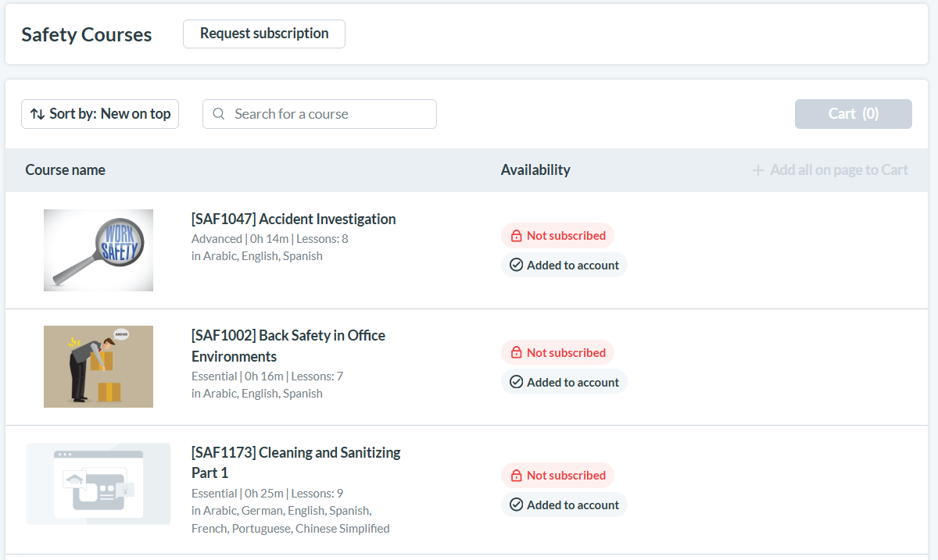The width and height of the screenshot is (938, 560).
Task: Open the Cart (0) button
Action: 854,114
